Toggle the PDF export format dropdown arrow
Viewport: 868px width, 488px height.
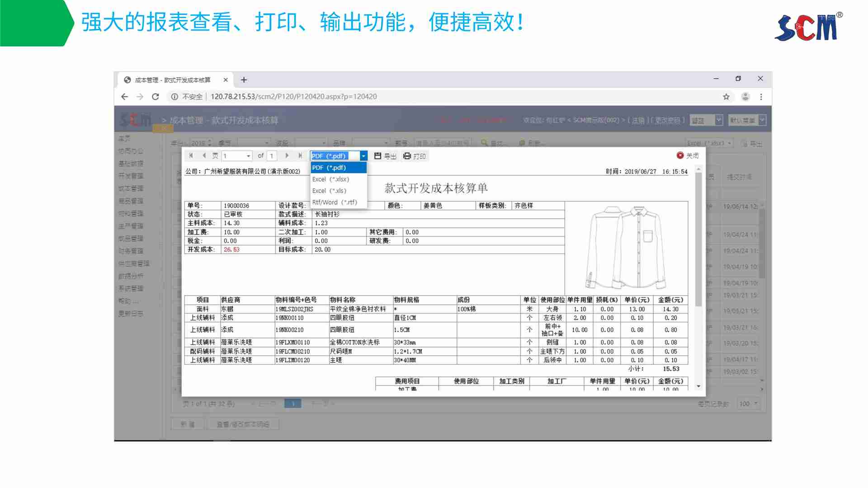[363, 156]
